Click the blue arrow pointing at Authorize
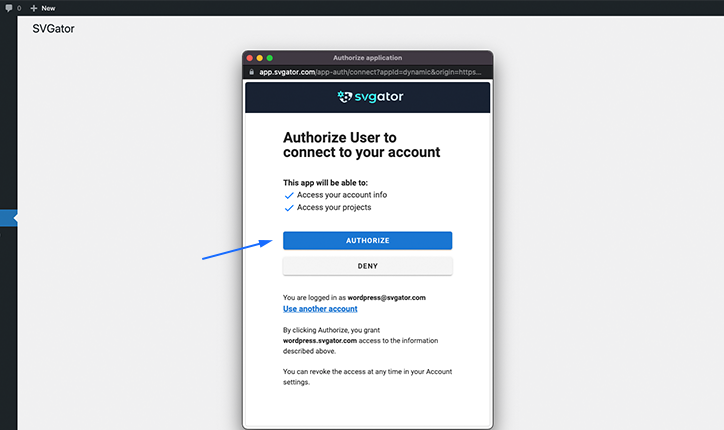Screen dimensions: 724x430 coord(237,249)
